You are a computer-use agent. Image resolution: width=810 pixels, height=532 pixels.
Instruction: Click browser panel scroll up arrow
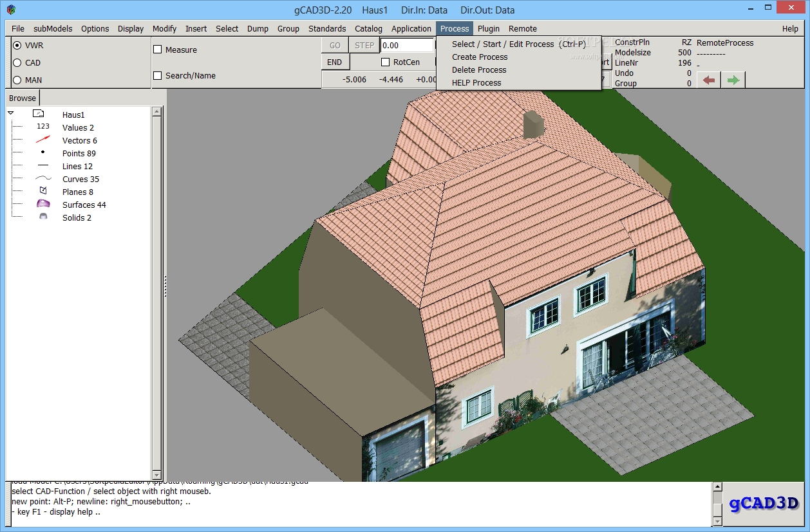point(156,111)
